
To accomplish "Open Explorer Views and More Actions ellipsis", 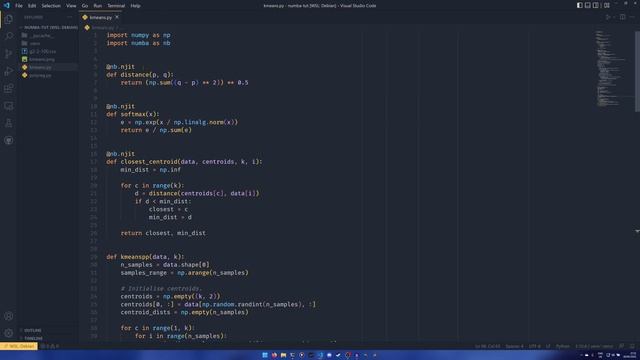I will point(69,17).
